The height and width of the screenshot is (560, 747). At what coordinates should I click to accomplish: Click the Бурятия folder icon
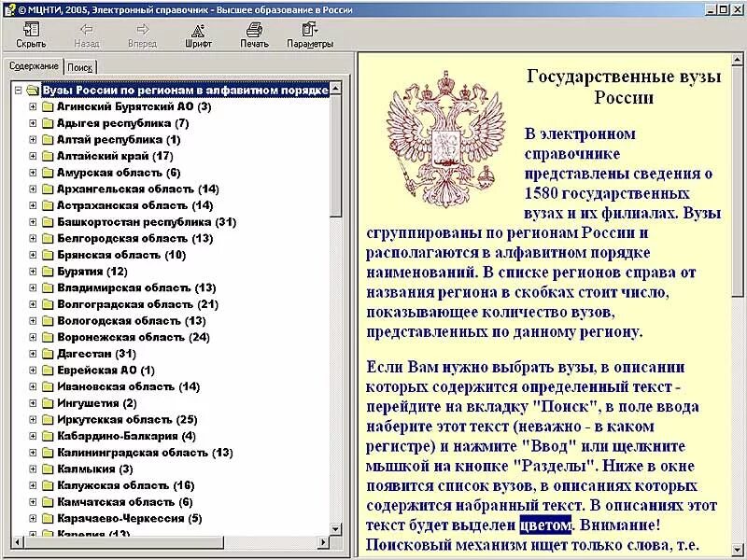coord(48,272)
